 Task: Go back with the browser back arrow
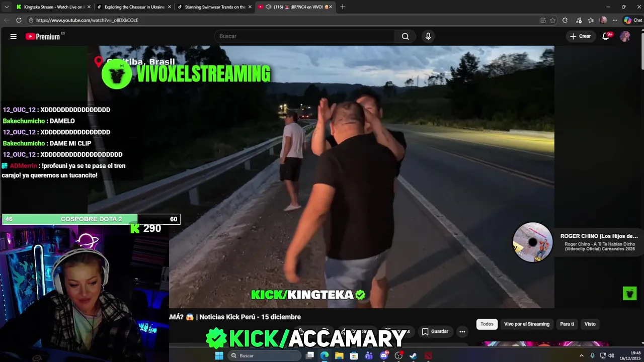click(x=7, y=20)
